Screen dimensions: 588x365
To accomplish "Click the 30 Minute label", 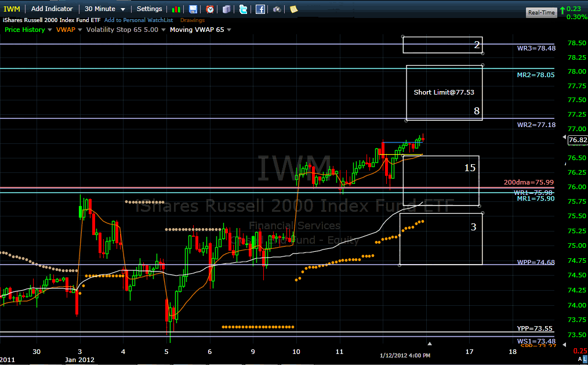I will pos(100,9).
